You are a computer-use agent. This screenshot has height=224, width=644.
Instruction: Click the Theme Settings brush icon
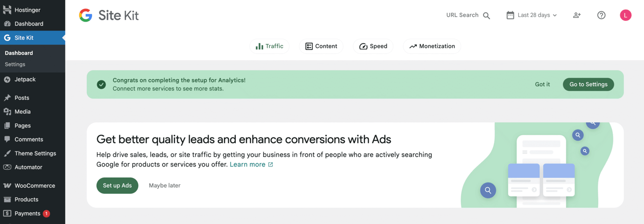point(7,153)
